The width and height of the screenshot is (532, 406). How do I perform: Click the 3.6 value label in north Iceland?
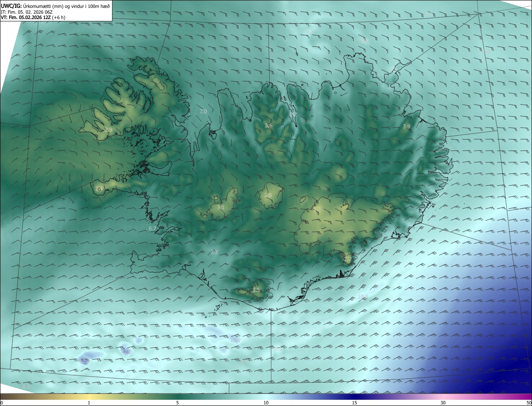click(268, 125)
